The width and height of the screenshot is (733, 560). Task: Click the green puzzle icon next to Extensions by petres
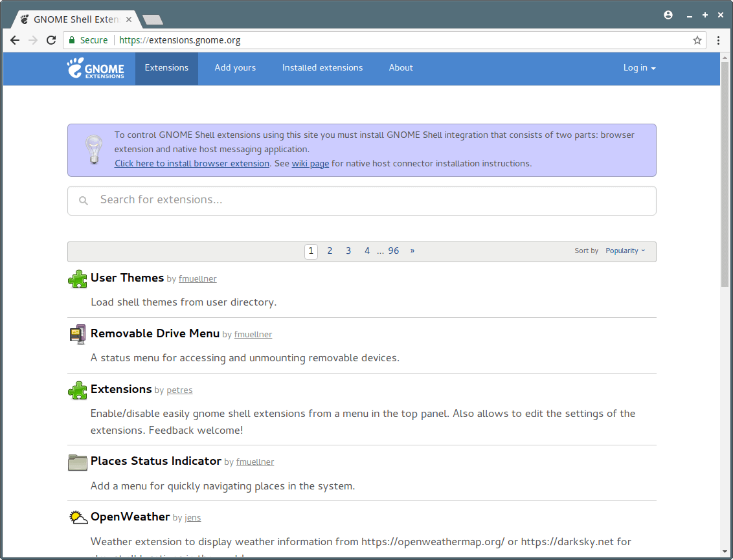78,390
